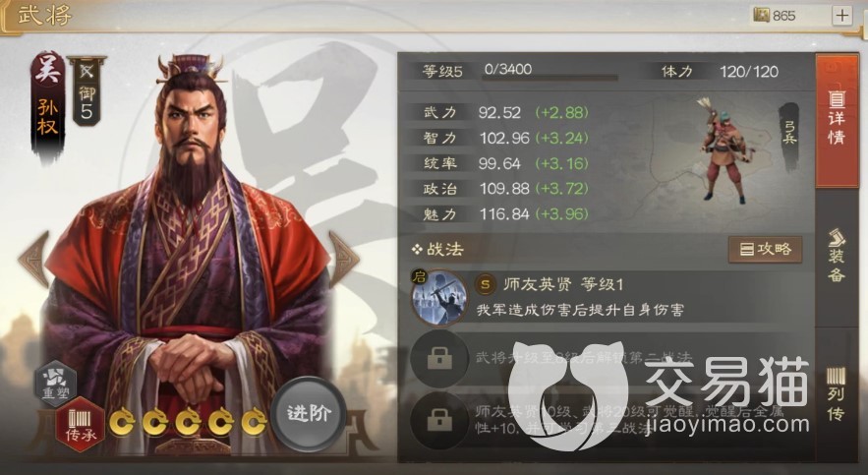868x475 pixels.
Task: Tap the 师友英贤 skill portrait icon
Action: [x=439, y=297]
